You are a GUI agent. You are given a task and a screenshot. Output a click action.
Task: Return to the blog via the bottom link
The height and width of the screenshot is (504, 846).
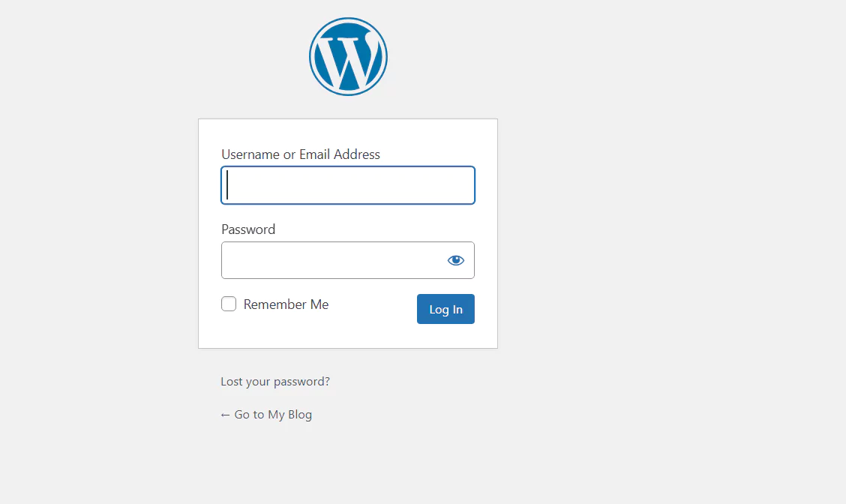click(x=273, y=415)
